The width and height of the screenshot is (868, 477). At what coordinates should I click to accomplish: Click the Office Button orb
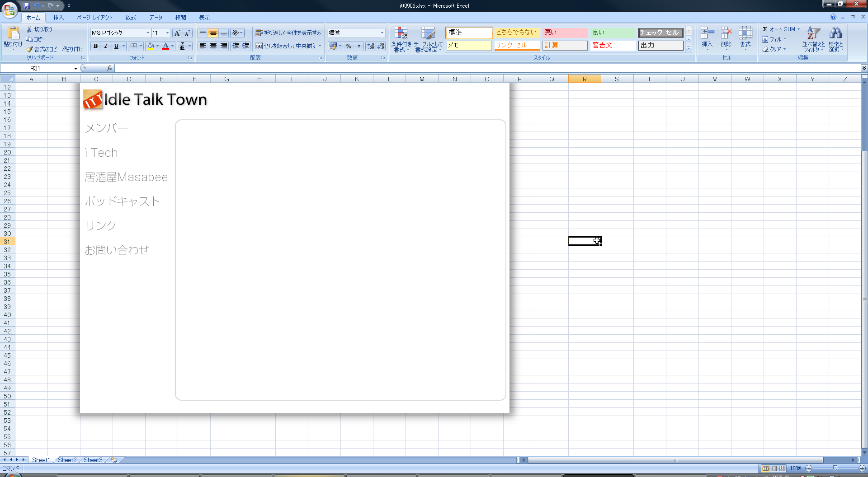coord(9,9)
